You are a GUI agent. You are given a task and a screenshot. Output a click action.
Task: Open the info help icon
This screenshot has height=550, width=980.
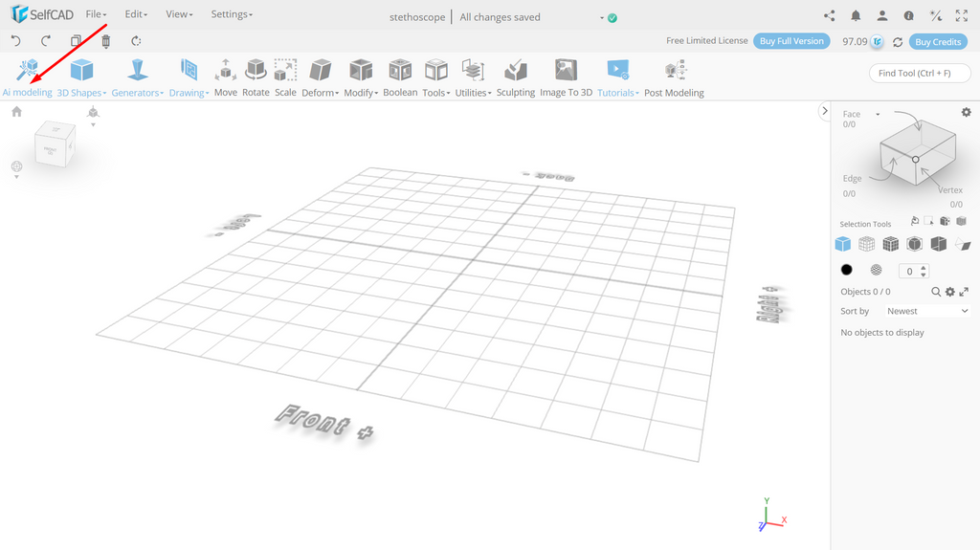pos(909,16)
